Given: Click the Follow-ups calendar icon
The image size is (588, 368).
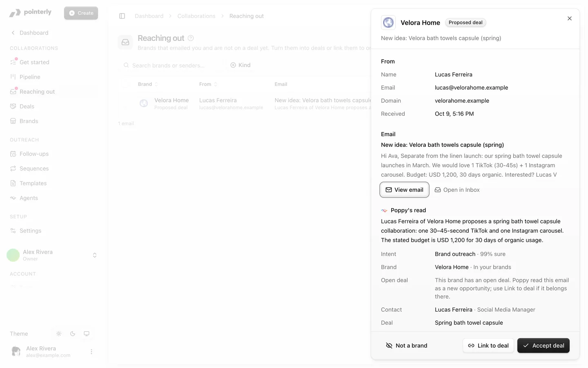Looking at the screenshot, I should [13, 154].
